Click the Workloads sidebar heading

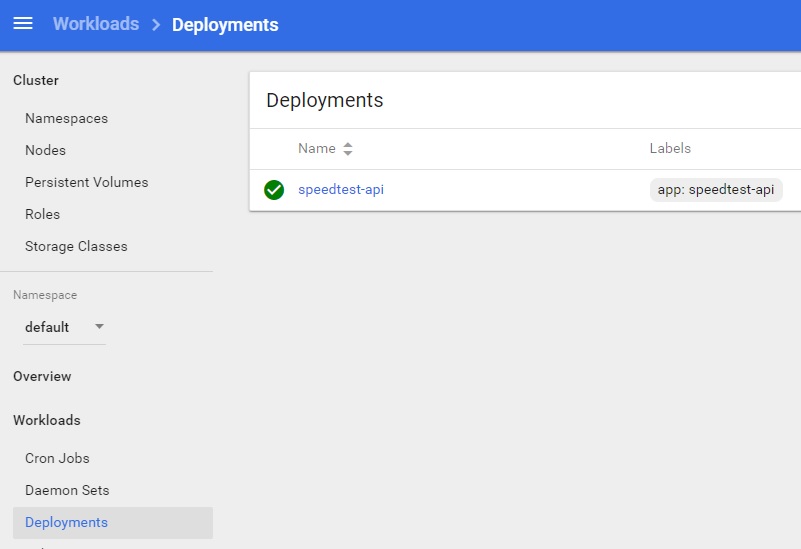pos(47,420)
